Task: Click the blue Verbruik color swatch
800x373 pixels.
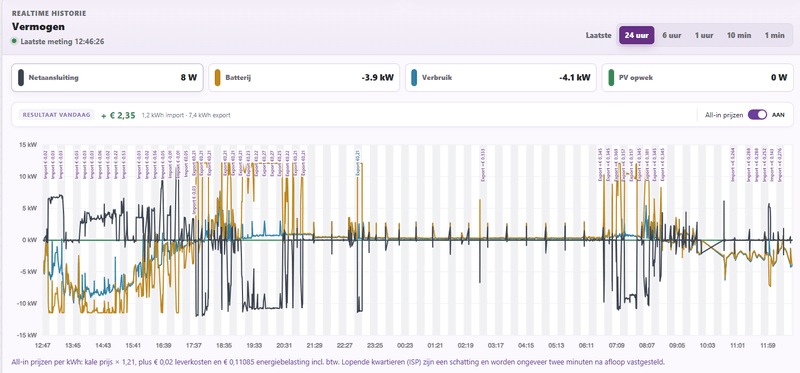Action: tap(414, 78)
